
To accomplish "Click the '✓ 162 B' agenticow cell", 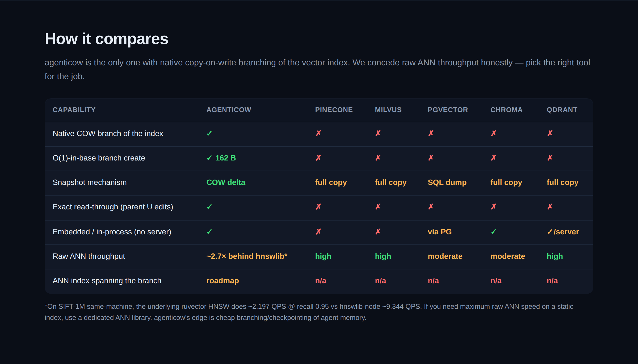I will [x=221, y=158].
